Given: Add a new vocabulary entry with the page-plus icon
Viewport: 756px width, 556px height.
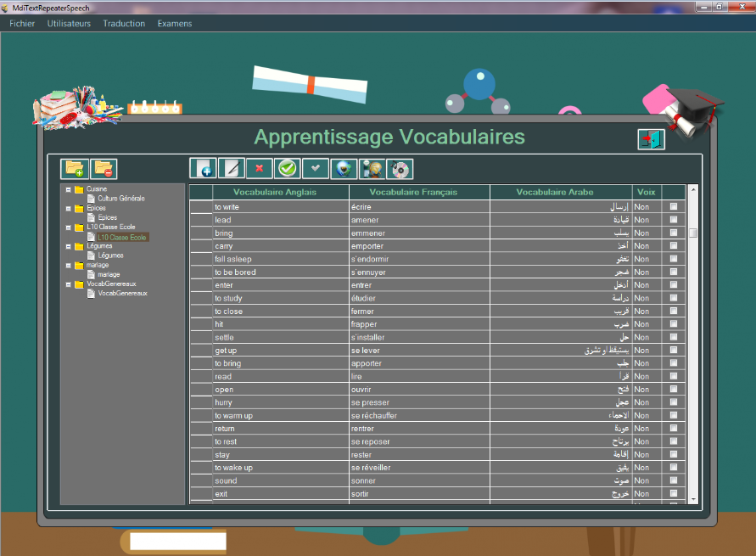Looking at the screenshot, I should [x=203, y=168].
